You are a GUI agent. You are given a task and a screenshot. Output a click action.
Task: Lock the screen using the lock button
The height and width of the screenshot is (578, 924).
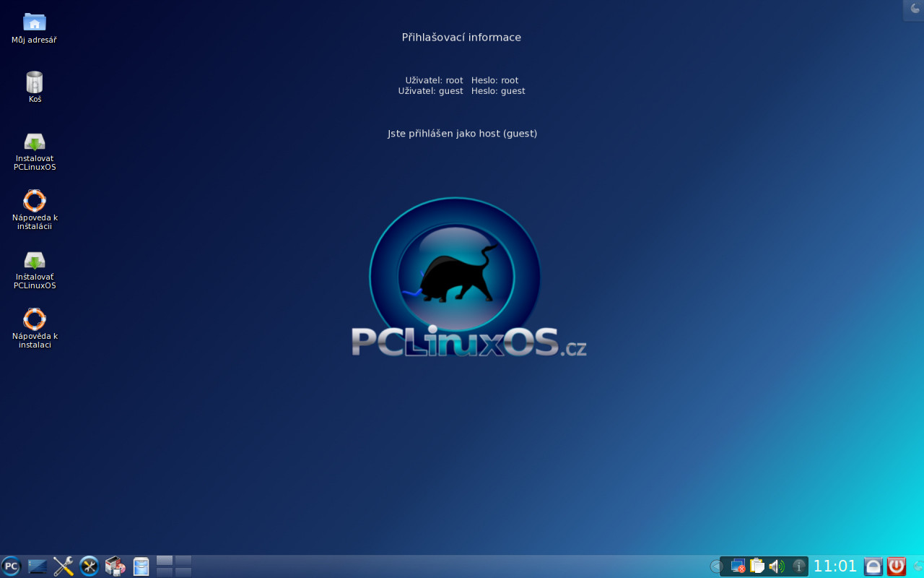873,566
